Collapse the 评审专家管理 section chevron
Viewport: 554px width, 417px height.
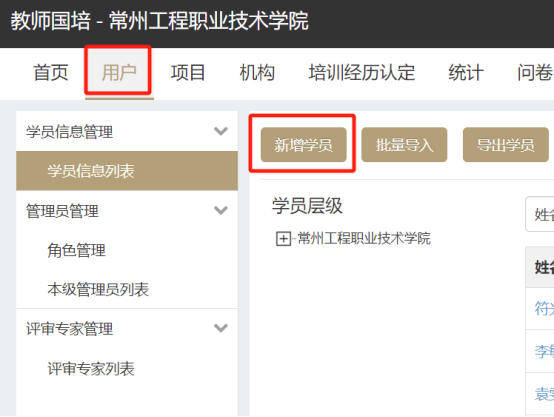click(x=221, y=328)
